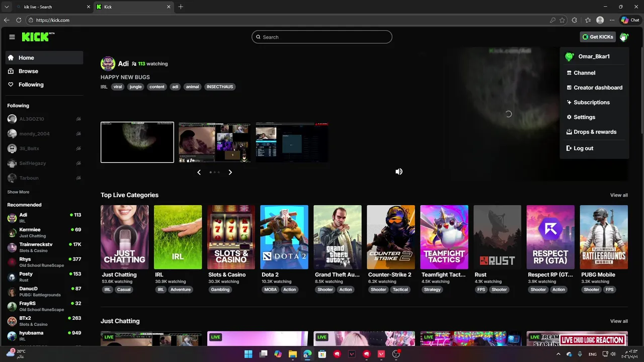The height and width of the screenshot is (362, 644).
Task: Open File Explorer from taskbar
Action: pyautogui.click(x=292, y=354)
